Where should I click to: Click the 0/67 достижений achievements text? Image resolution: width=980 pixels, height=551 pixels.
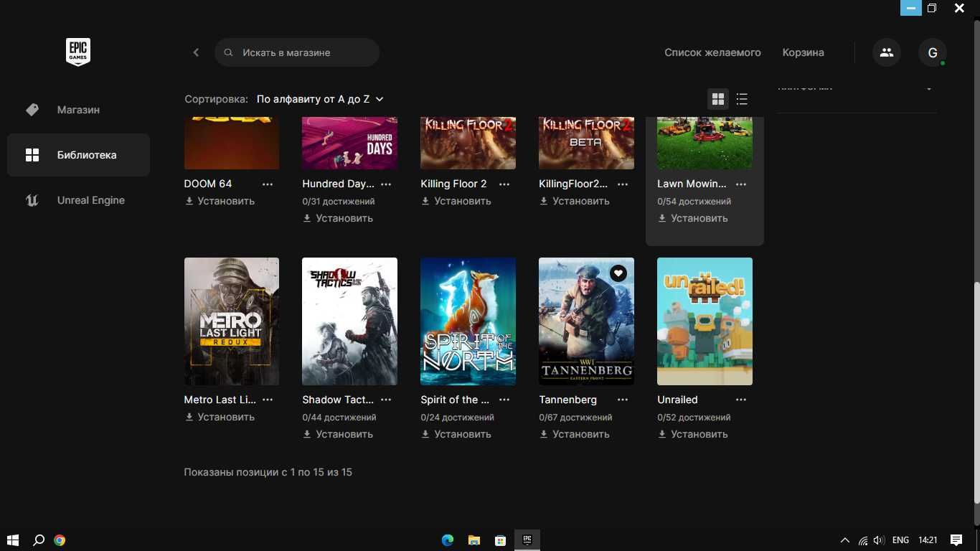[575, 417]
